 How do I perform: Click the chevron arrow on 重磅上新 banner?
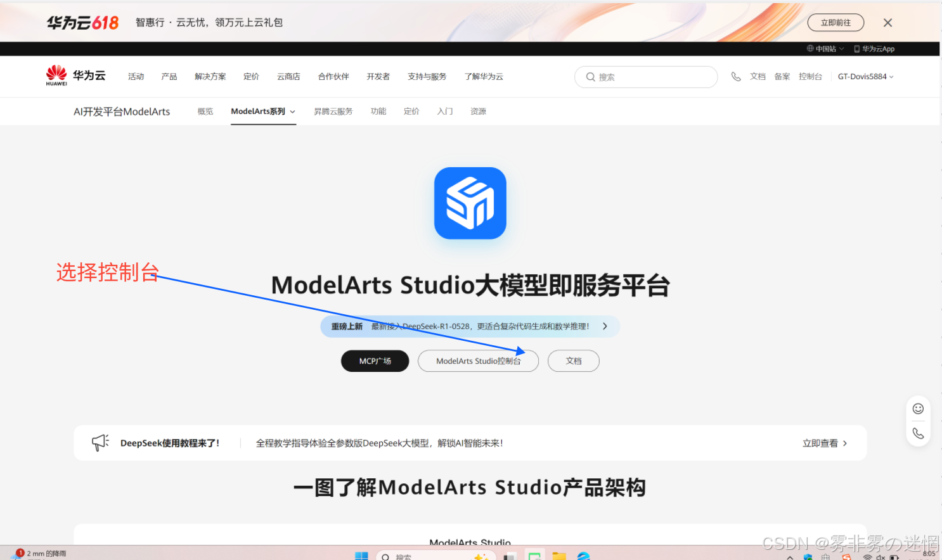pyautogui.click(x=605, y=326)
